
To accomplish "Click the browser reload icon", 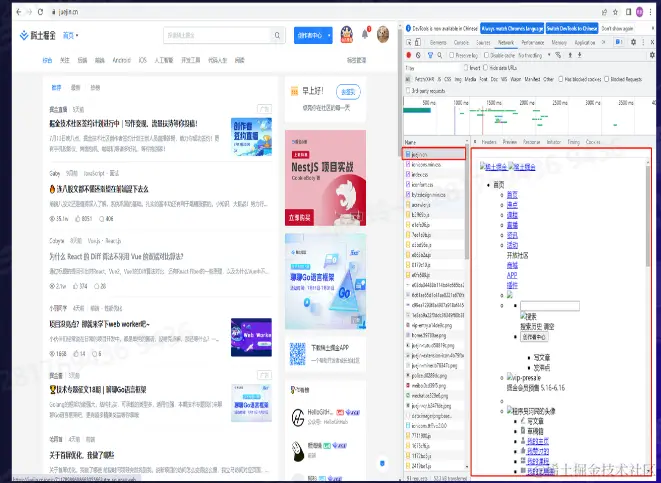I will tap(40, 12).
